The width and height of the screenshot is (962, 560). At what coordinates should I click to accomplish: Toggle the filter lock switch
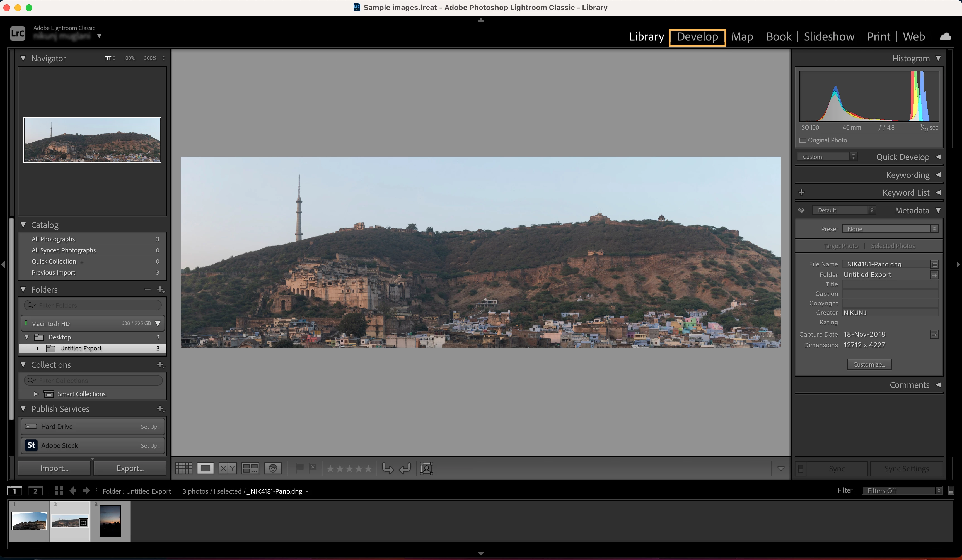tap(951, 491)
